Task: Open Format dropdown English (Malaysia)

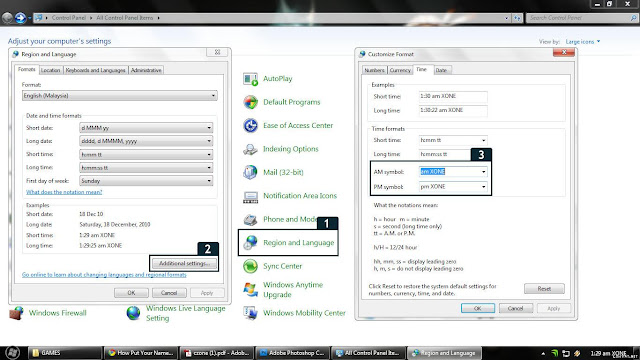Action: click(120, 96)
